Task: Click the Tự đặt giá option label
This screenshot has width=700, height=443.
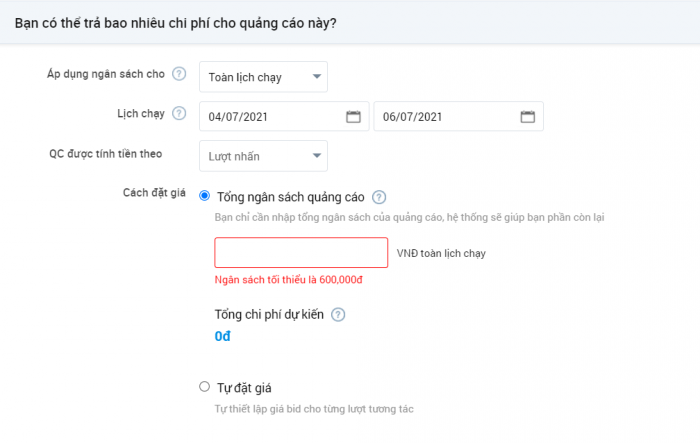Action: point(244,388)
